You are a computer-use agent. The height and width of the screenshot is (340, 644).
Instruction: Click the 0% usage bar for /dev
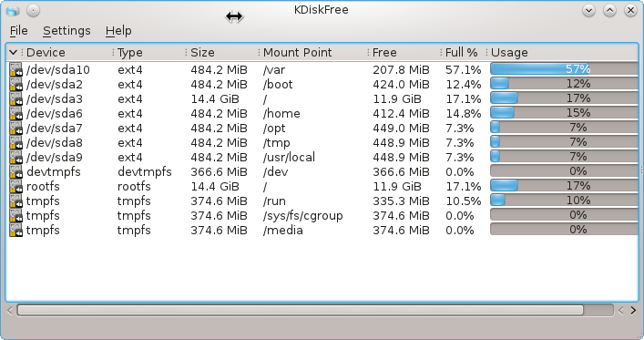(x=564, y=171)
